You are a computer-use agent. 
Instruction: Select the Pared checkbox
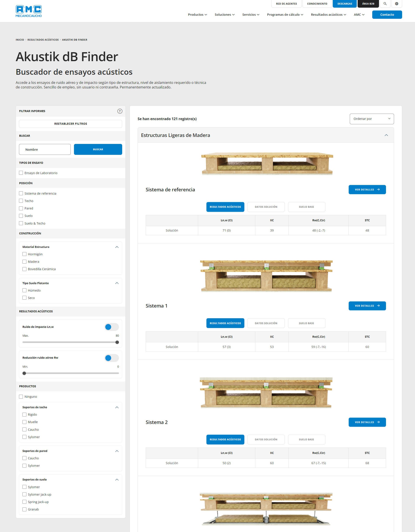[x=21, y=208]
